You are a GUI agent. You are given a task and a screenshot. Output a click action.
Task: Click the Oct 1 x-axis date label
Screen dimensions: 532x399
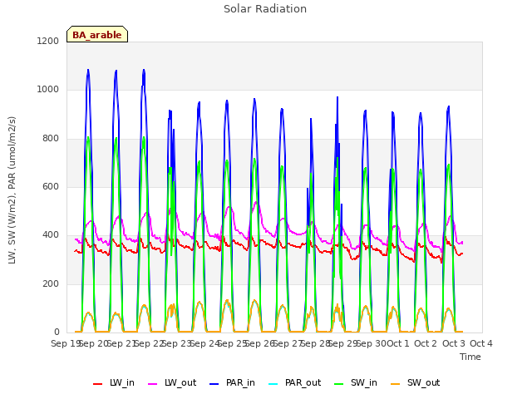click(x=397, y=343)
